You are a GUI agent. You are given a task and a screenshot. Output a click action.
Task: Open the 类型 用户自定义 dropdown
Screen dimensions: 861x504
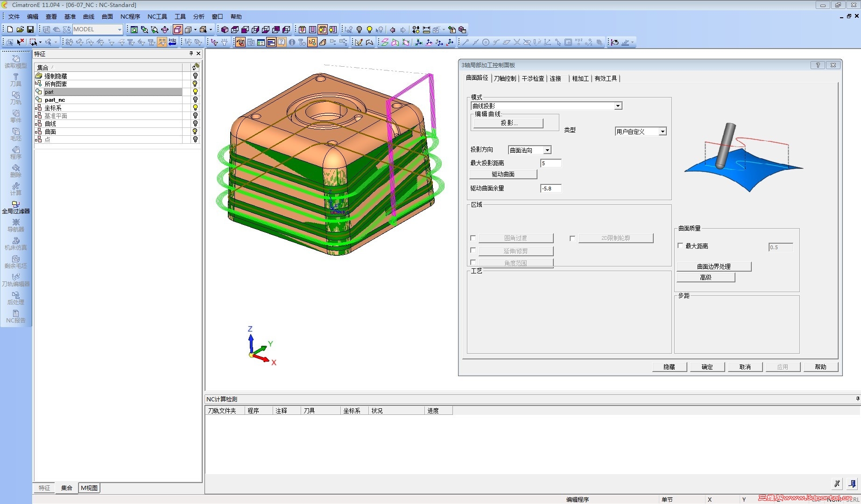[x=662, y=132]
